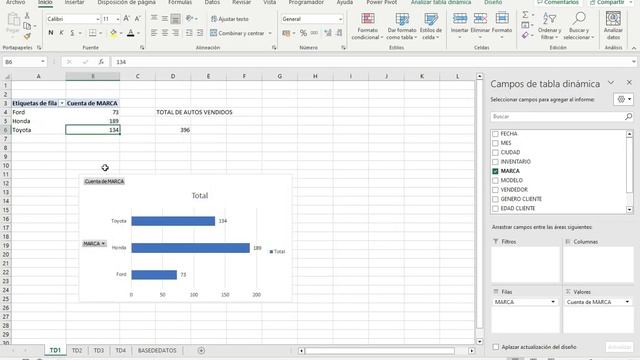Click the Eliminar cells icon
The width and height of the screenshot is (640, 360).
click(x=480, y=19)
